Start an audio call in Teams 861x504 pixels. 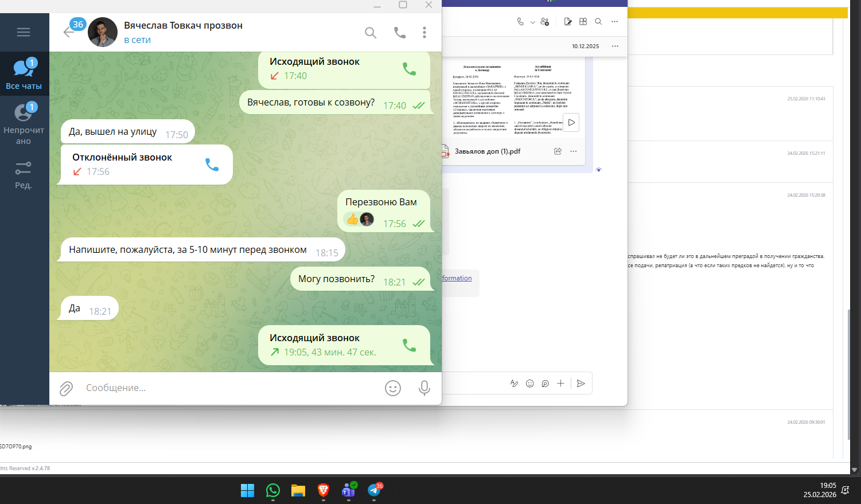pyautogui.click(x=520, y=22)
